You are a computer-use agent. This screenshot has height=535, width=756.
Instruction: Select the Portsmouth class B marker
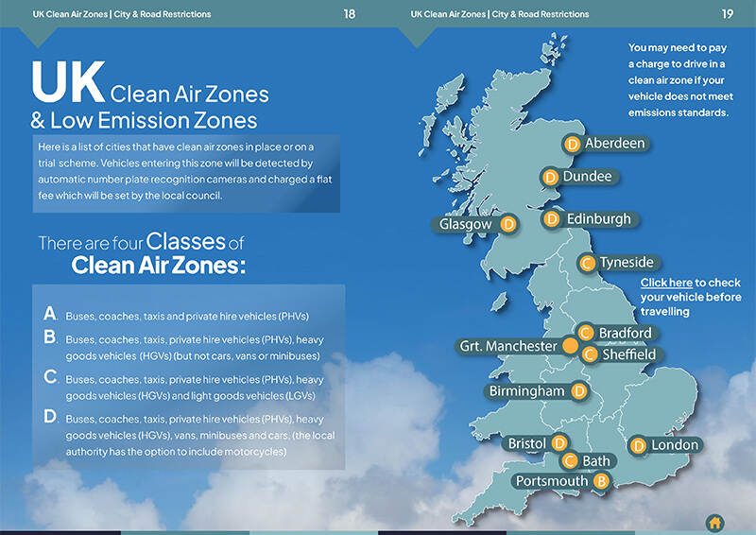tap(601, 481)
